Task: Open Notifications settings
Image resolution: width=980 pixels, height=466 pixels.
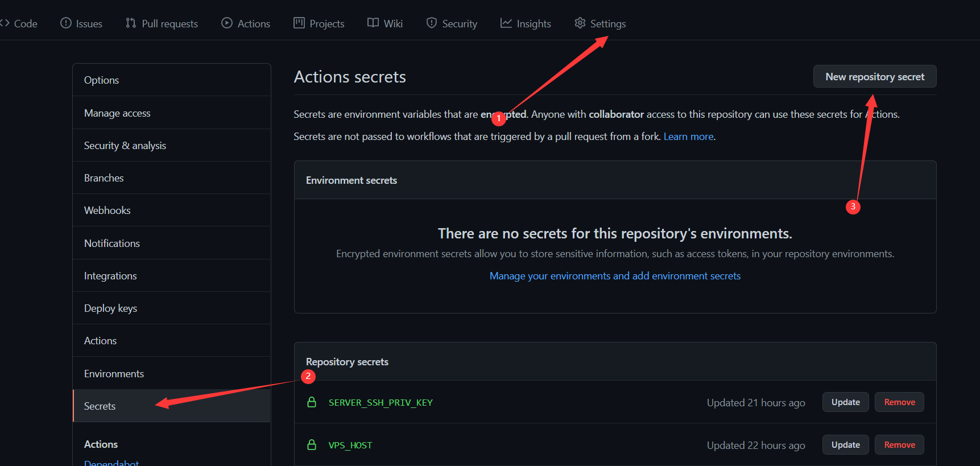Action: [x=172, y=243]
